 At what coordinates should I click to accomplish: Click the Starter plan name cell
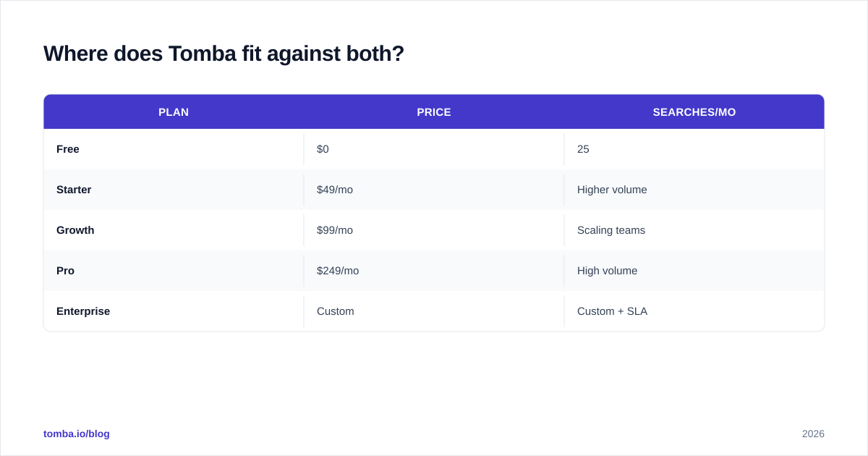point(174,190)
